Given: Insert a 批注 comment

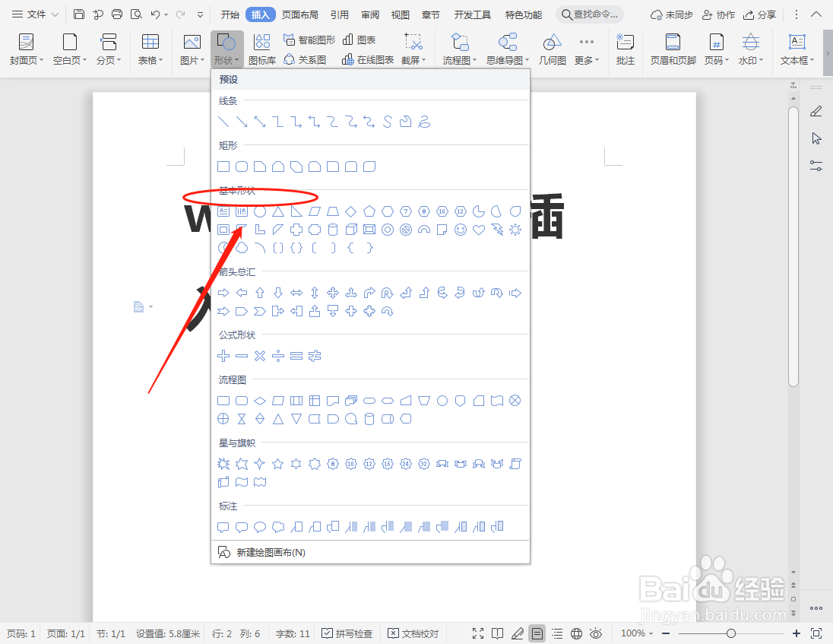Looking at the screenshot, I should tap(625, 48).
